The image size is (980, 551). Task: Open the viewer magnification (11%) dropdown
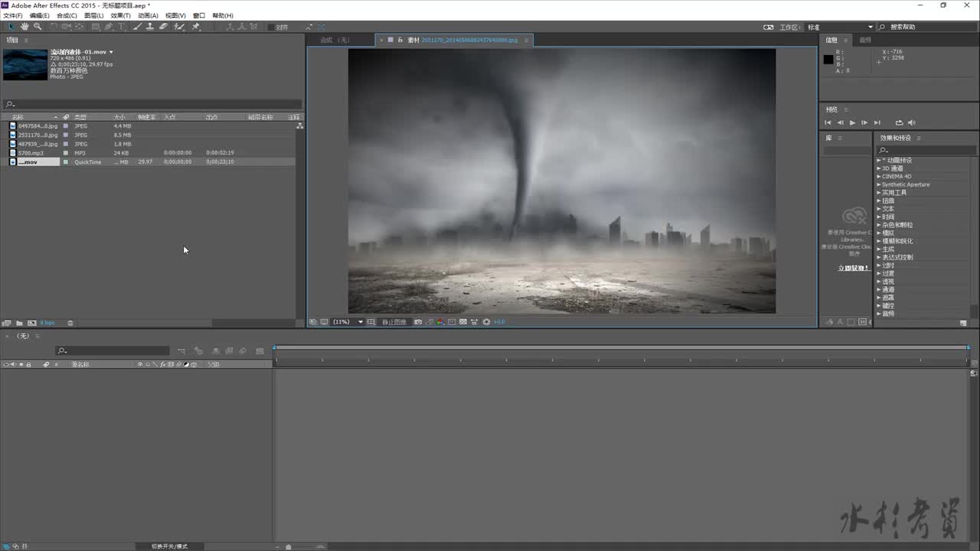pyautogui.click(x=348, y=322)
